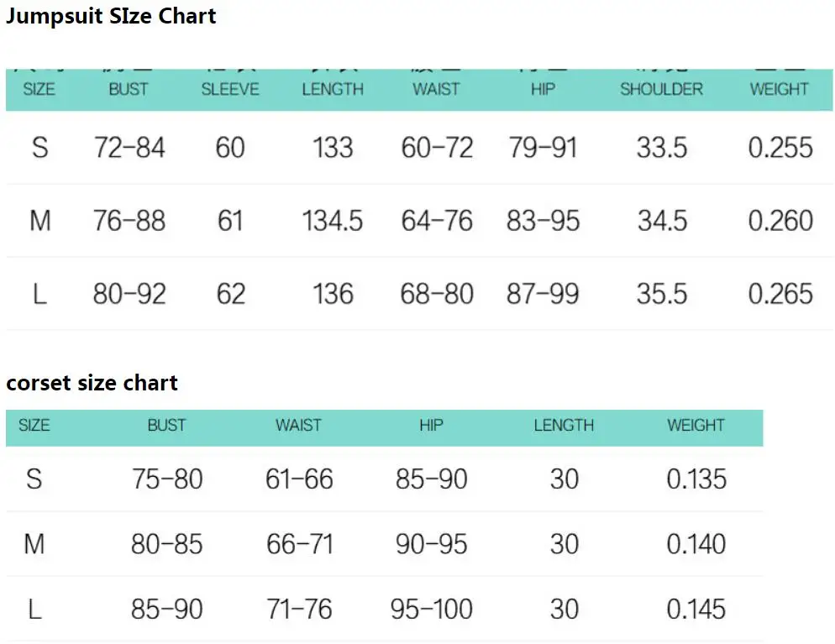Viewport: 835px width, 644px height.
Task: Click the jumpsuit length value 134.5
Action: tap(332, 221)
